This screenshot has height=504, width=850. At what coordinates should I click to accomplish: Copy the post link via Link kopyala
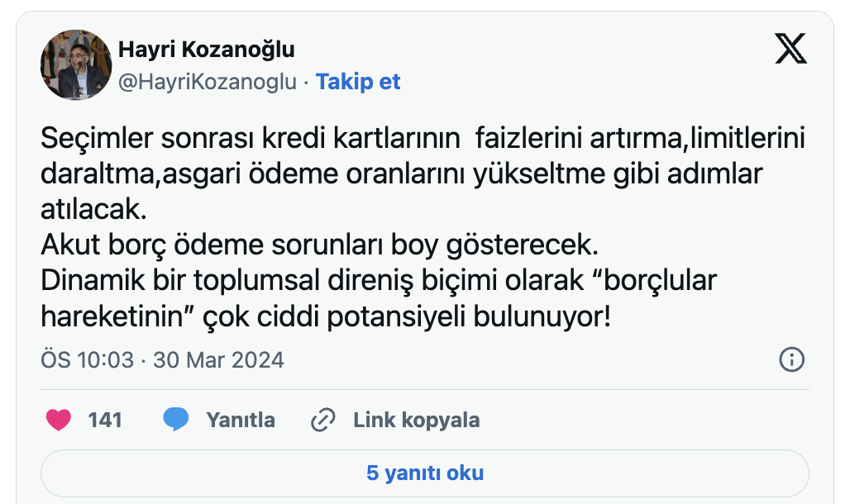pyautogui.click(x=417, y=420)
